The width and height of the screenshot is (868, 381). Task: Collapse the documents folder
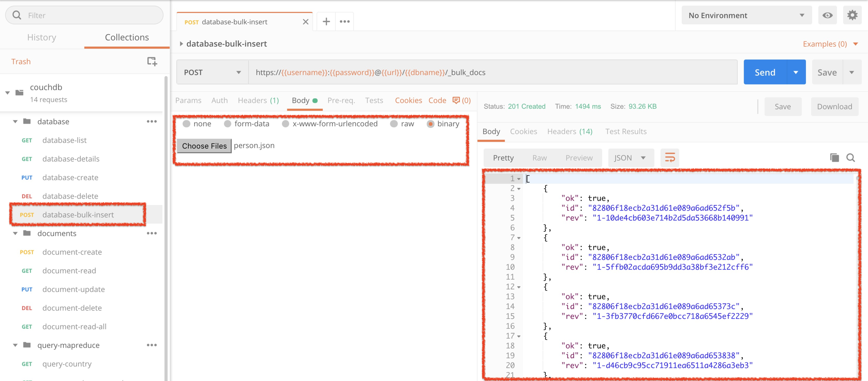[x=15, y=233]
